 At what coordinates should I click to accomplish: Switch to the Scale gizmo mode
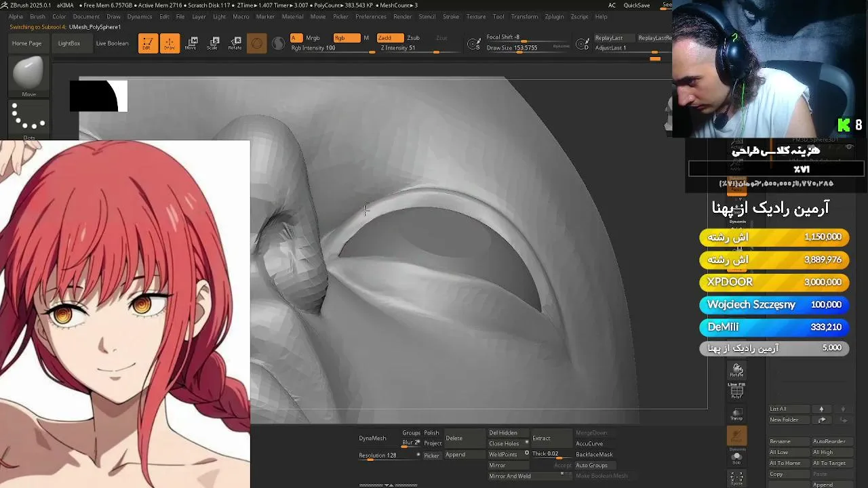coord(212,43)
